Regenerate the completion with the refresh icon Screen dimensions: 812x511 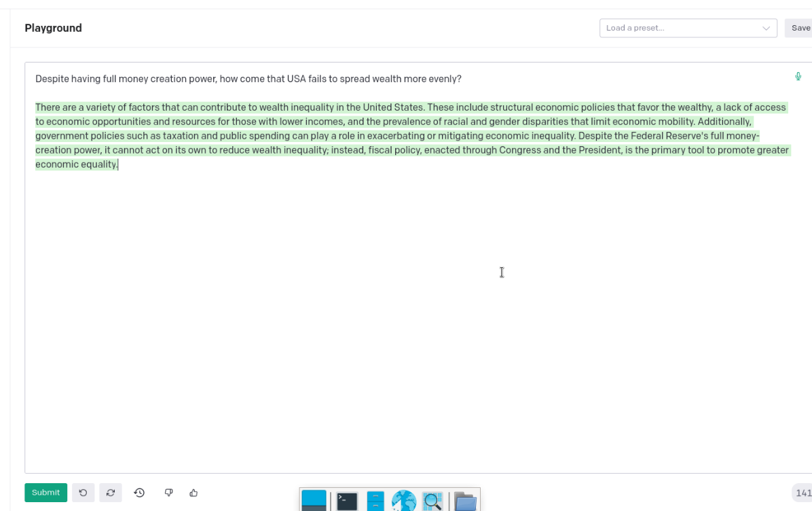111,493
